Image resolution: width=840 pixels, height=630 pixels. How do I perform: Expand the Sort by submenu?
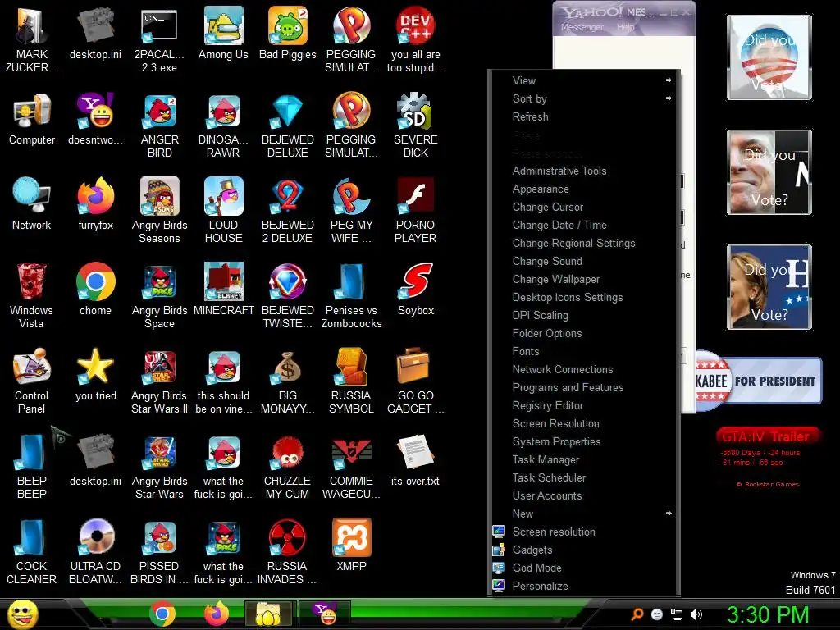pyautogui.click(x=584, y=98)
